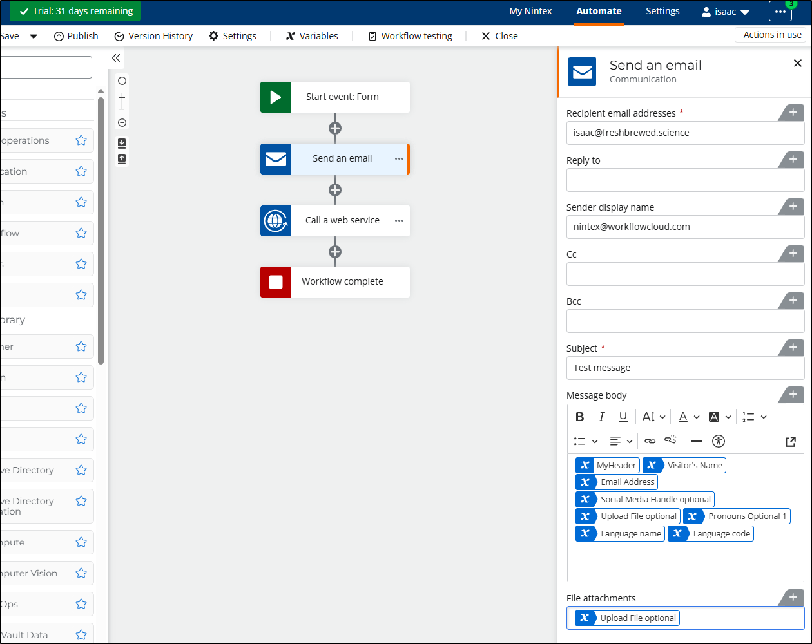Add an action between Send an email and Call a web service
The width and height of the screenshot is (812, 644).
(x=335, y=190)
